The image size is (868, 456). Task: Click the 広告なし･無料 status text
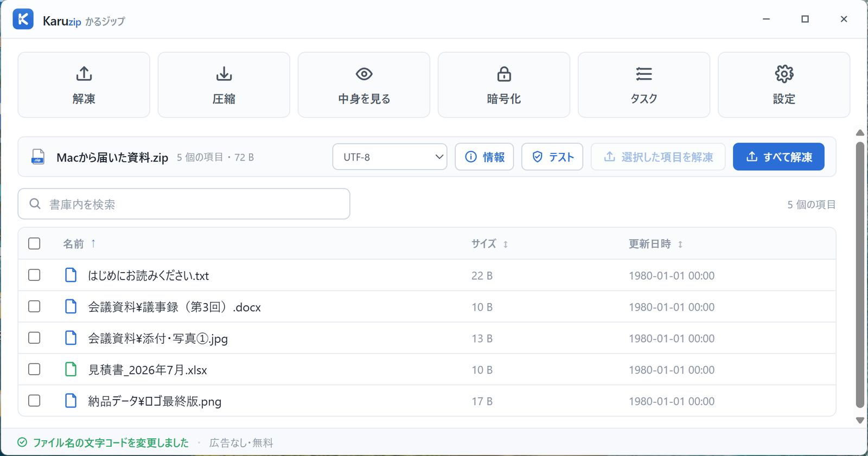[241, 443]
